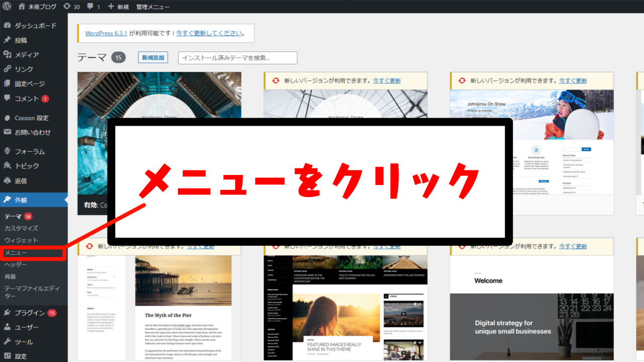Open the カスタマイズ submenu item

click(21, 228)
